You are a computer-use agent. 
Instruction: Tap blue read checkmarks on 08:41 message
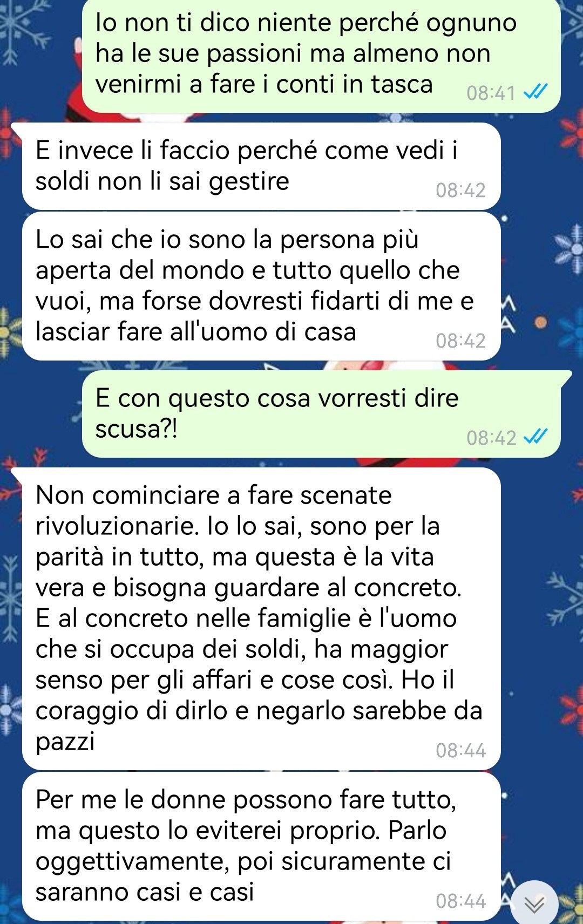coord(535,92)
